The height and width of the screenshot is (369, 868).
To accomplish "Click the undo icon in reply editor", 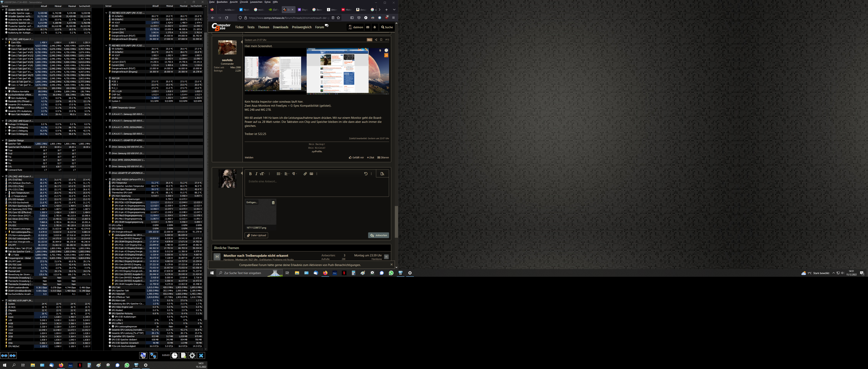I will [366, 174].
